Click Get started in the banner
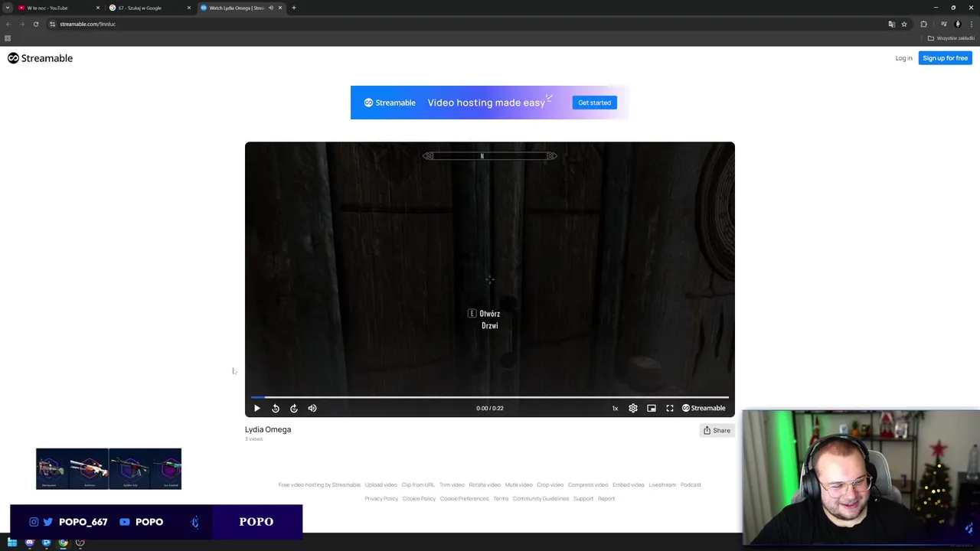 [594, 103]
